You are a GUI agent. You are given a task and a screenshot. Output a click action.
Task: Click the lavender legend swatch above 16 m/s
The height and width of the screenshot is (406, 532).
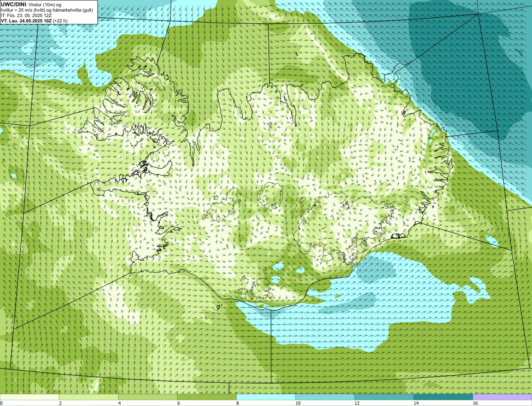click(x=502, y=397)
